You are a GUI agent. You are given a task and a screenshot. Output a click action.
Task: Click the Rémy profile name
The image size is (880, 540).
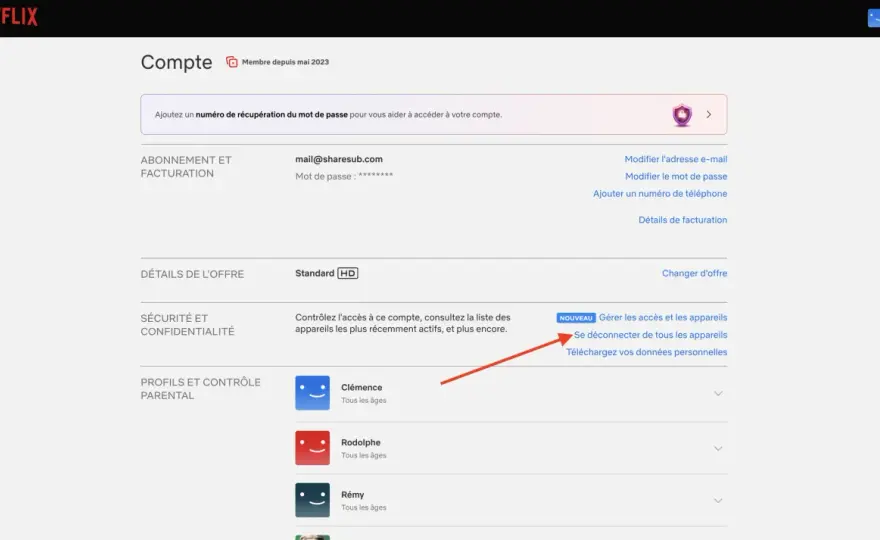coord(352,495)
